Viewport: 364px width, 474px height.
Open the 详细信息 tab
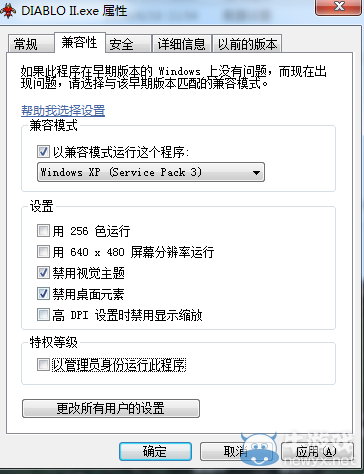click(x=182, y=44)
